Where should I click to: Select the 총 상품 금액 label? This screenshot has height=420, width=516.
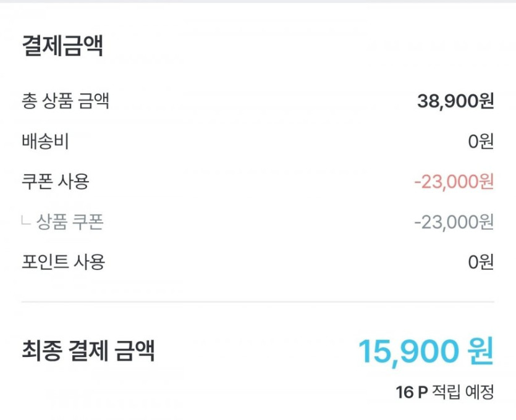[x=66, y=101]
